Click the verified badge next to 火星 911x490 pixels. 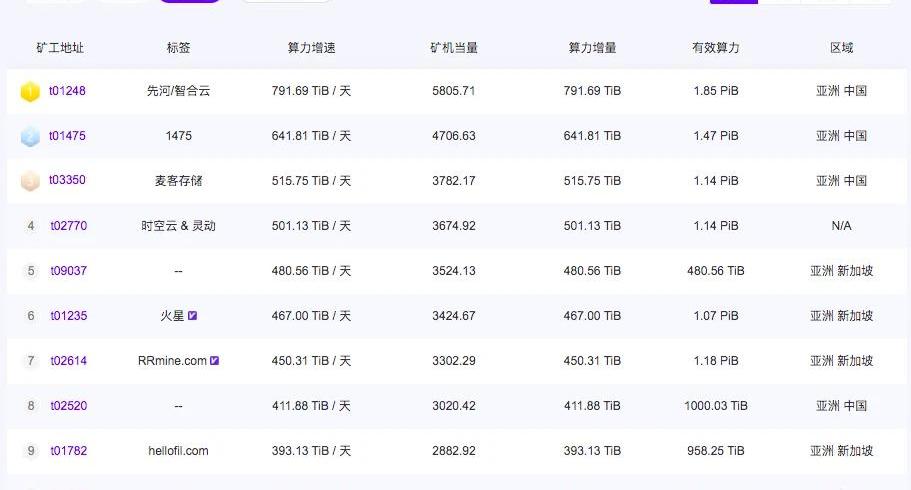click(x=192, y=316)
